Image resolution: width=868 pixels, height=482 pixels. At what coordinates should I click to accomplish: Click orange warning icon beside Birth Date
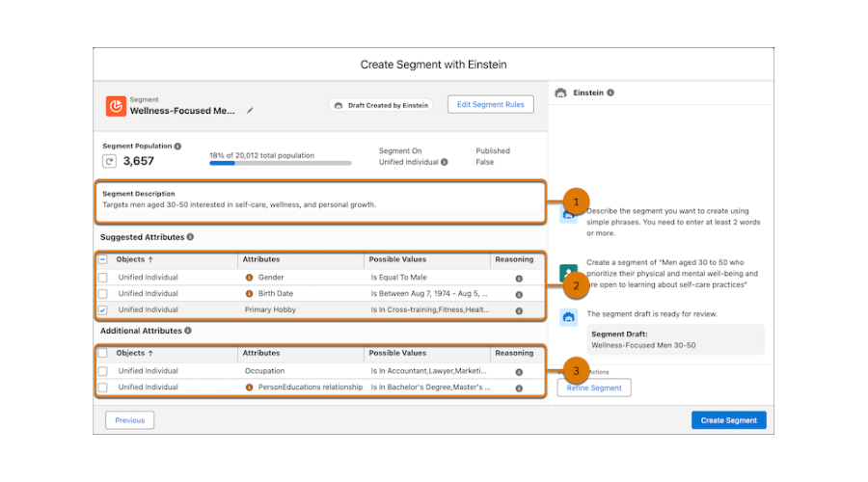[249, 293]
